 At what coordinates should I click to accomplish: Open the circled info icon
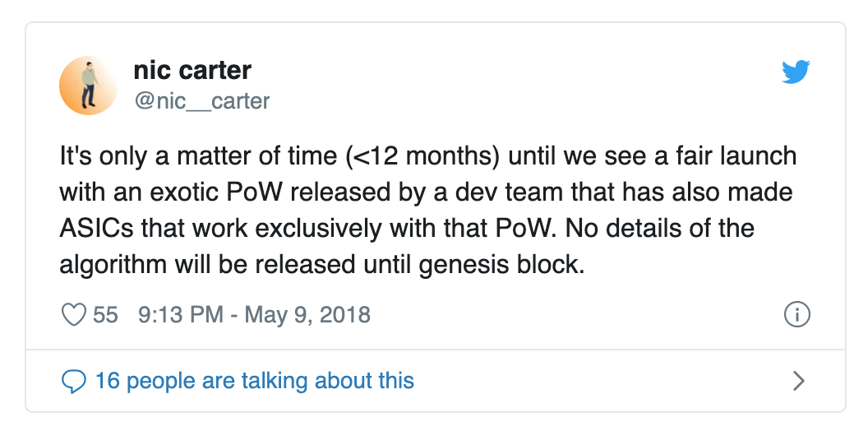pyautogui.click(x=797, y=315)
